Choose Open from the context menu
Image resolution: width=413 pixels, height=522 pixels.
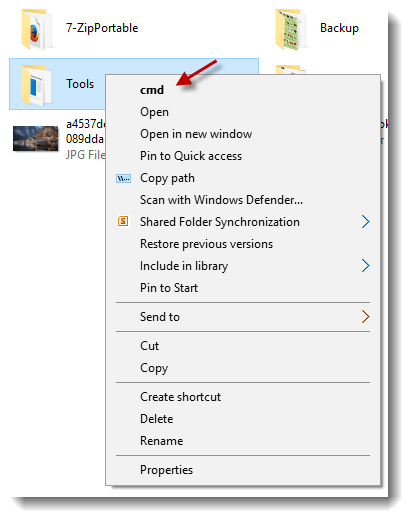click(243, 112)
